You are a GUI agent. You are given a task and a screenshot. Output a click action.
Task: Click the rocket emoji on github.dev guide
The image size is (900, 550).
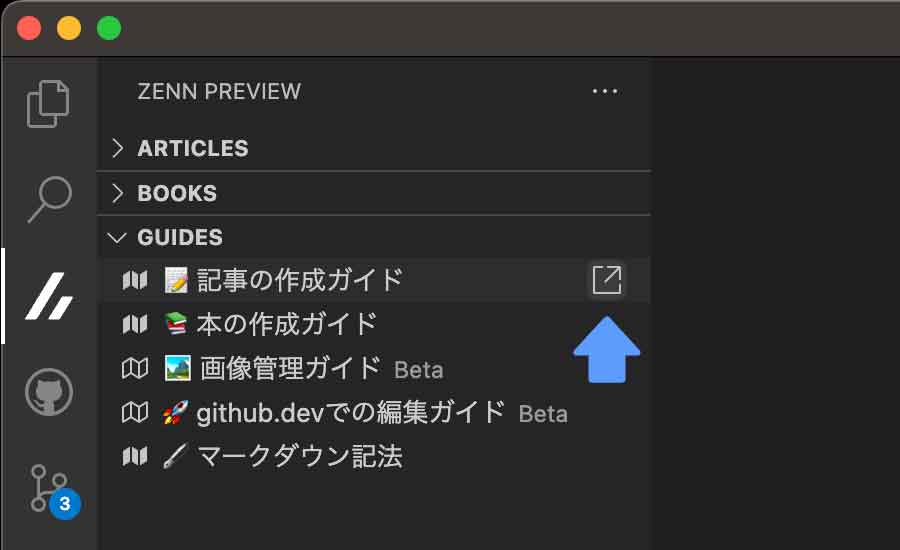pyautogui.click(x=175, y=413)
